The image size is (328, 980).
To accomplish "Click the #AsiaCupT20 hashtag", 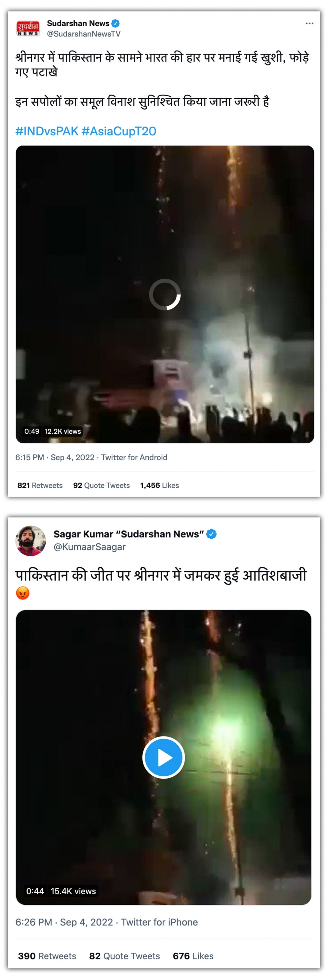I will 119,131.
